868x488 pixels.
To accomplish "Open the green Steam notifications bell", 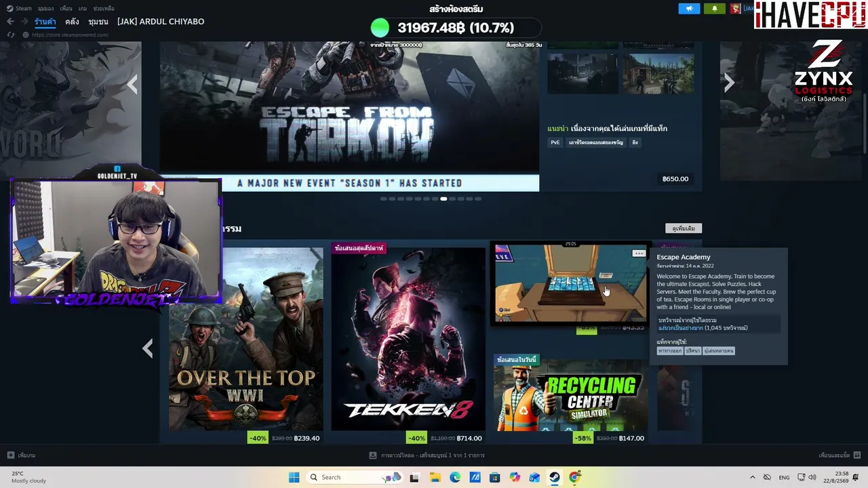I will click(714, 9).
